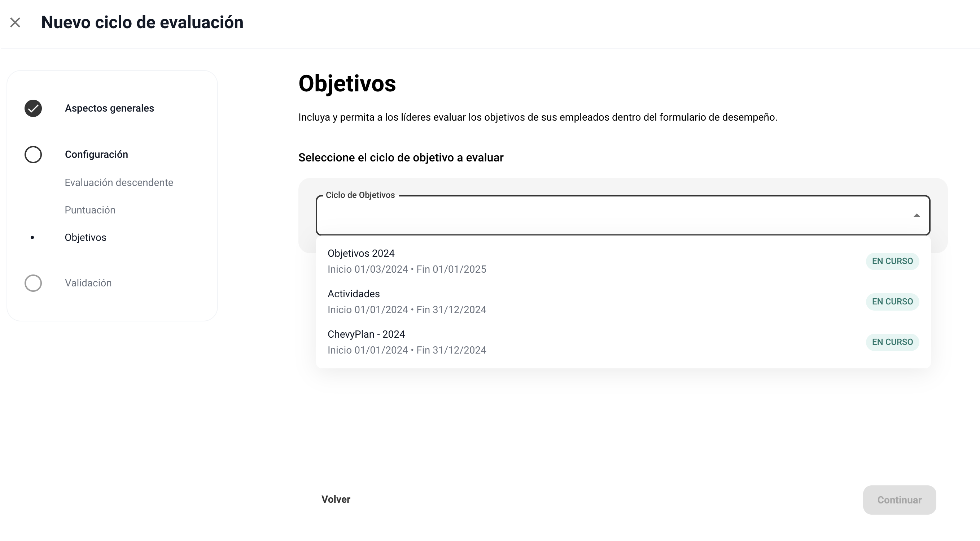This screenshot has width=980, height=541.
Task: Open the Aspectos generales step
Action: (109, 108)
